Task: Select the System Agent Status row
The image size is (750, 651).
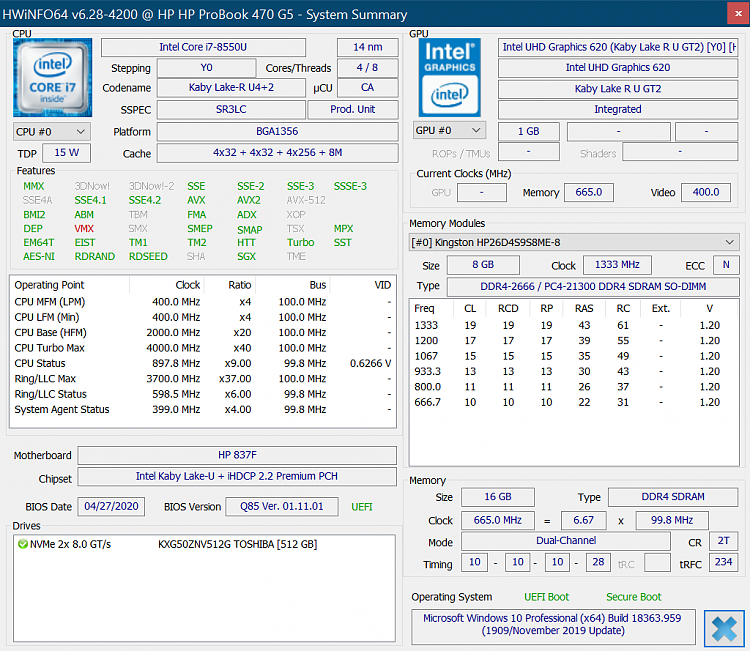Action: (x=203, y=409)
